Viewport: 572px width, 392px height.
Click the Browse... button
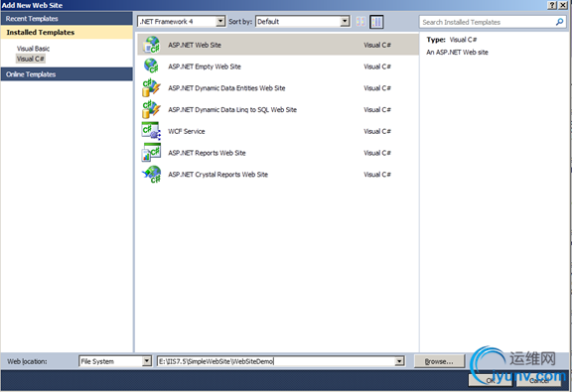(440, 361)
